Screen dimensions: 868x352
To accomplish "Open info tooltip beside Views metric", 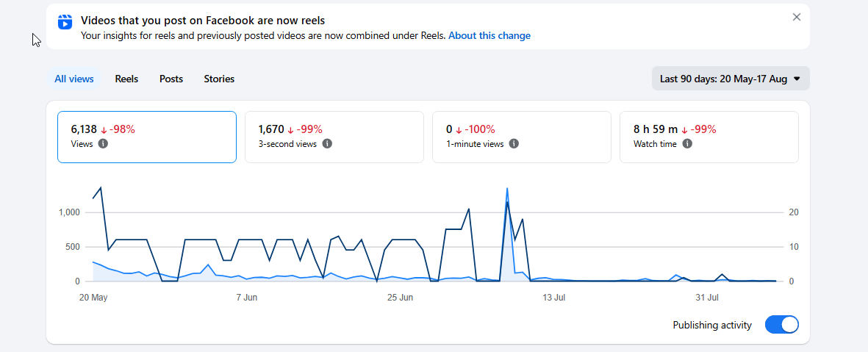I will pos(103,144).
